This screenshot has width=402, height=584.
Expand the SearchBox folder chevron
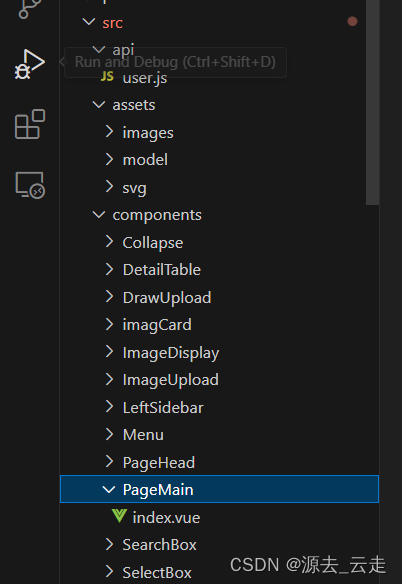click(x=109, y=544)
